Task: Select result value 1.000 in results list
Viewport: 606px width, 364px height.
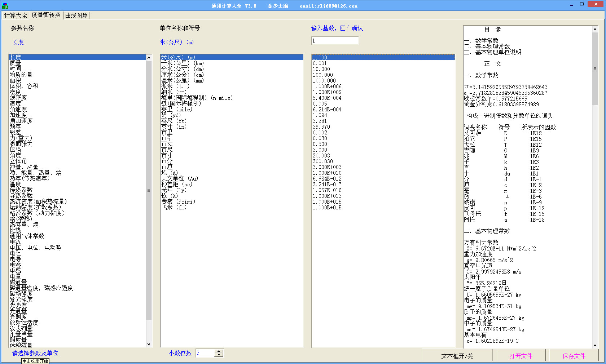Action: (383, 57)
